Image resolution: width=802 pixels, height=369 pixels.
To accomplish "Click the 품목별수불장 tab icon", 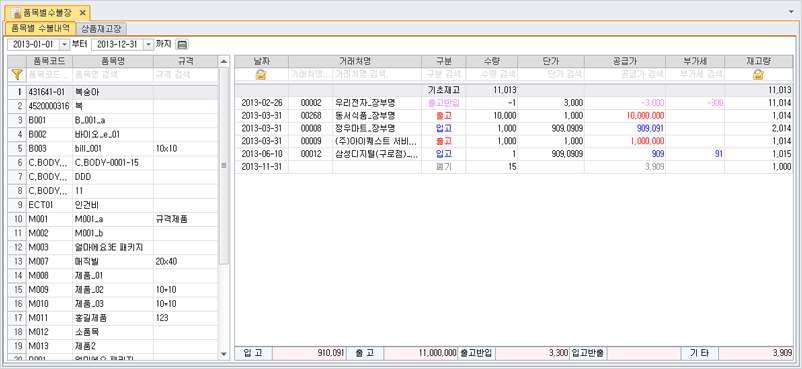I will tap(16, 12).
